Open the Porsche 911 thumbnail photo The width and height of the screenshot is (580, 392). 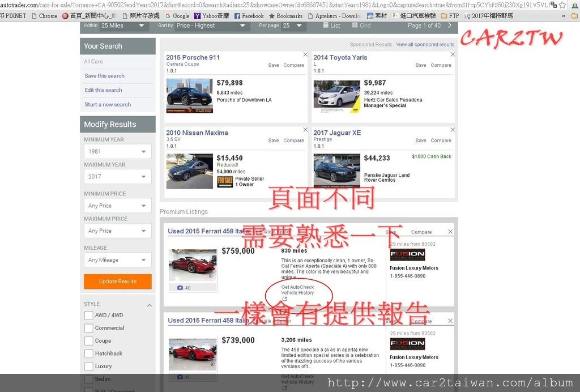click(189, 96)
